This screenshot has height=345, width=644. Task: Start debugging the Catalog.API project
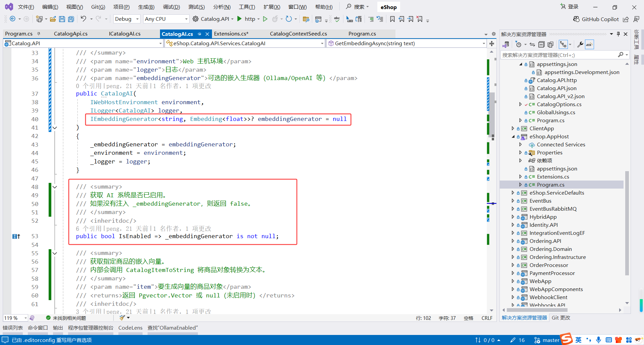[x=239, y=19]
